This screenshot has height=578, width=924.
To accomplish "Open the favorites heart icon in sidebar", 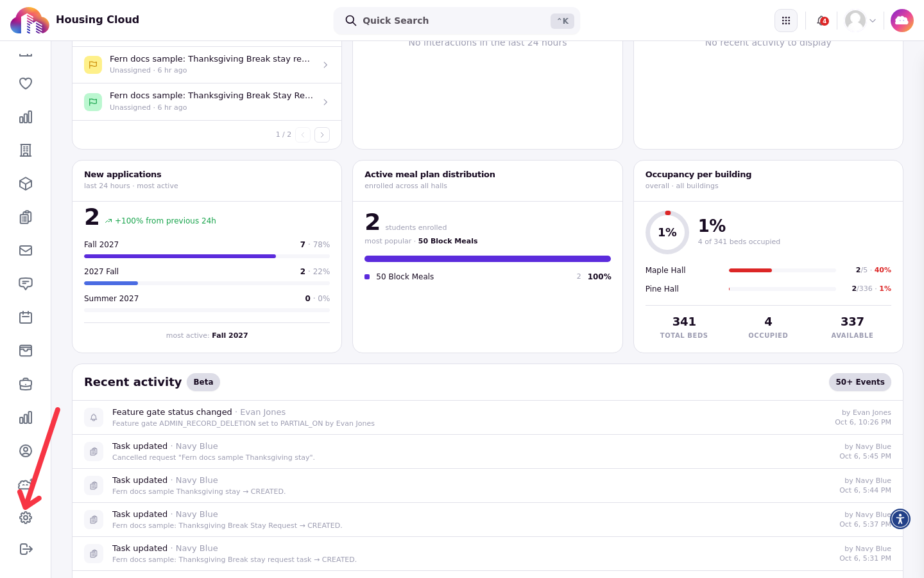I will pos(26,83).
